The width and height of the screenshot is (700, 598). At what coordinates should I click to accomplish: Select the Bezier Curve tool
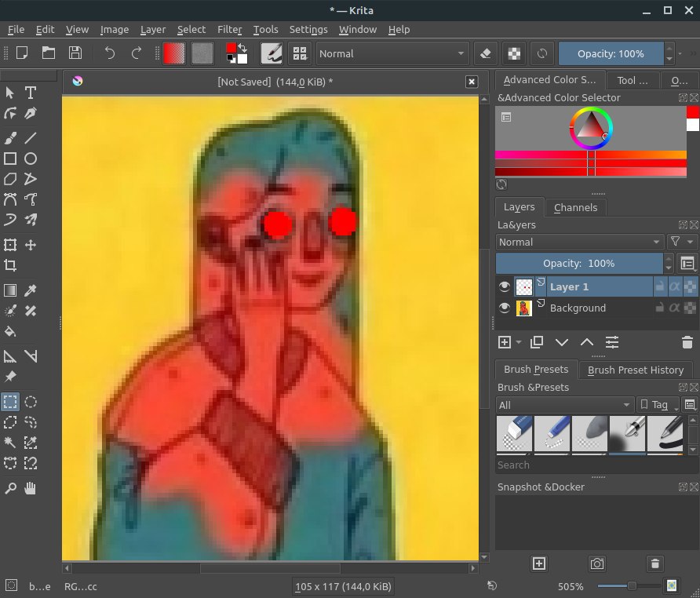[x=10, y=199]
